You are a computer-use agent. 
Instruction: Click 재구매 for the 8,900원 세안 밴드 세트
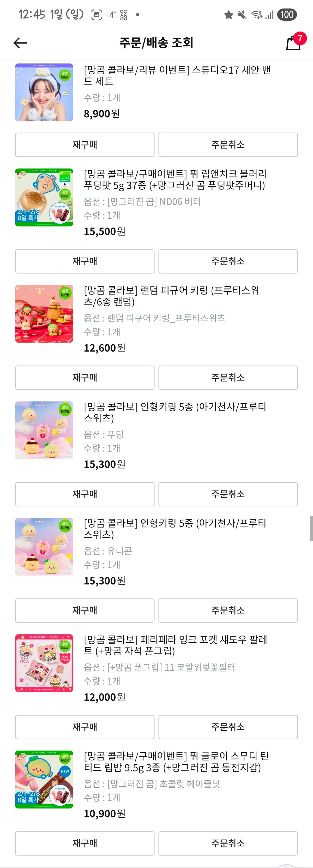click(85, 145)
